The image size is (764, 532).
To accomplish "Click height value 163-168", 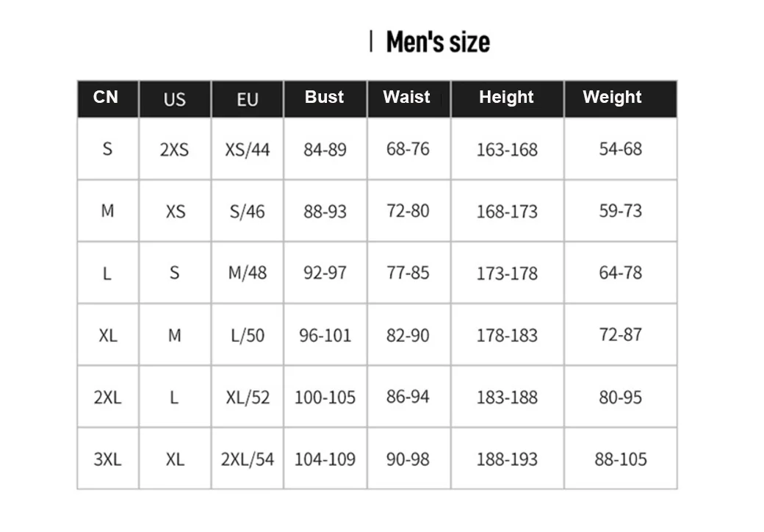I will tap(507, 150).
